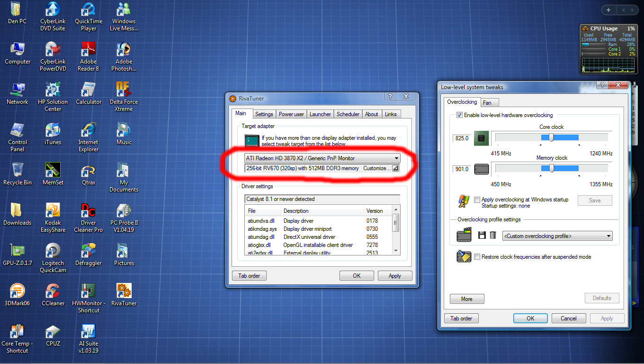This screenshot has height=364, width=644.
Task: Launch GPU-Z.0.1.7 desktop icon
Action: (x=17, y=255)
